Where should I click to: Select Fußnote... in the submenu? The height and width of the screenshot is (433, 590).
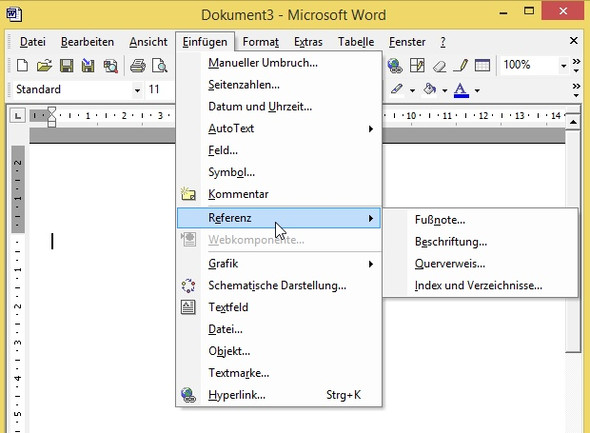pyautogui.click(x=480, y=220)
